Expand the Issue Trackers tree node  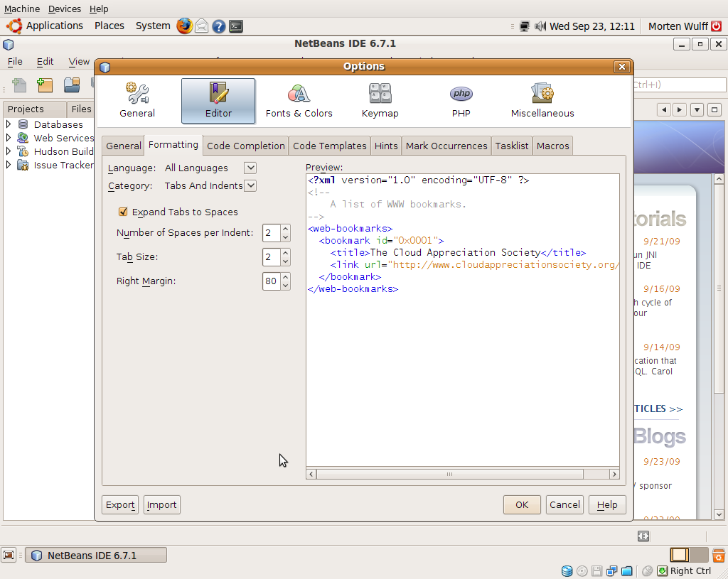click(x=9, y=164)
